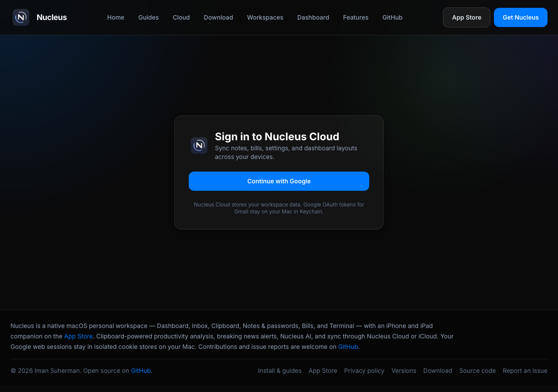The height and width of the screenshot is (392, 558).
Task: Click Continue with Google button
Action: 279,181
